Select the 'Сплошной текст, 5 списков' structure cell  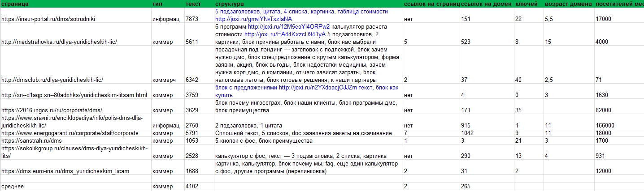coord(309,133)
